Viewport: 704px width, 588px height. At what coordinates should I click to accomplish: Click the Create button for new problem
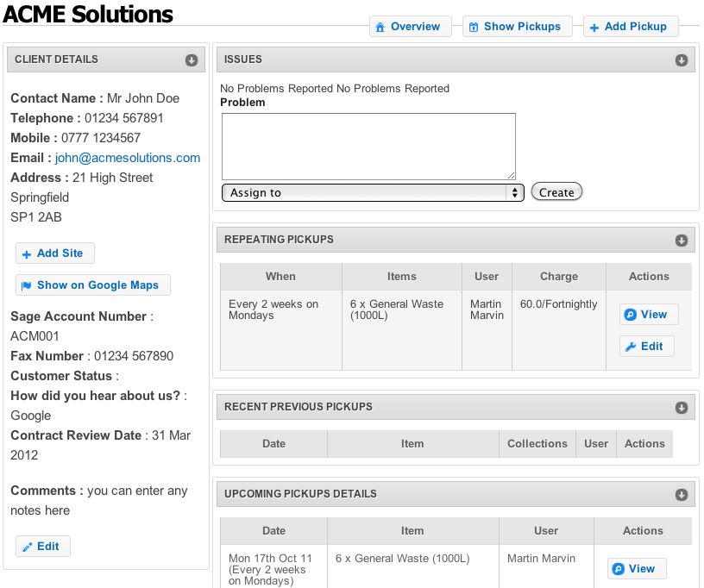[x=556, y=192]
